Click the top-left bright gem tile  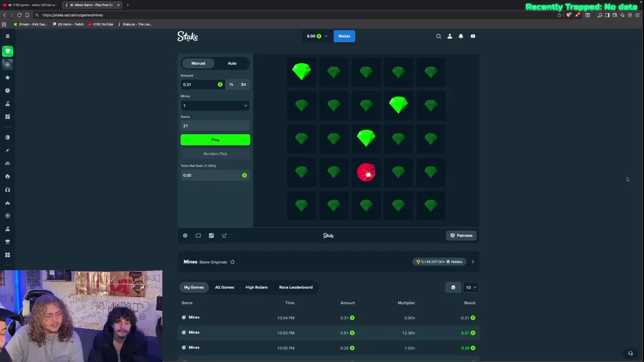[x=302, y=71]
